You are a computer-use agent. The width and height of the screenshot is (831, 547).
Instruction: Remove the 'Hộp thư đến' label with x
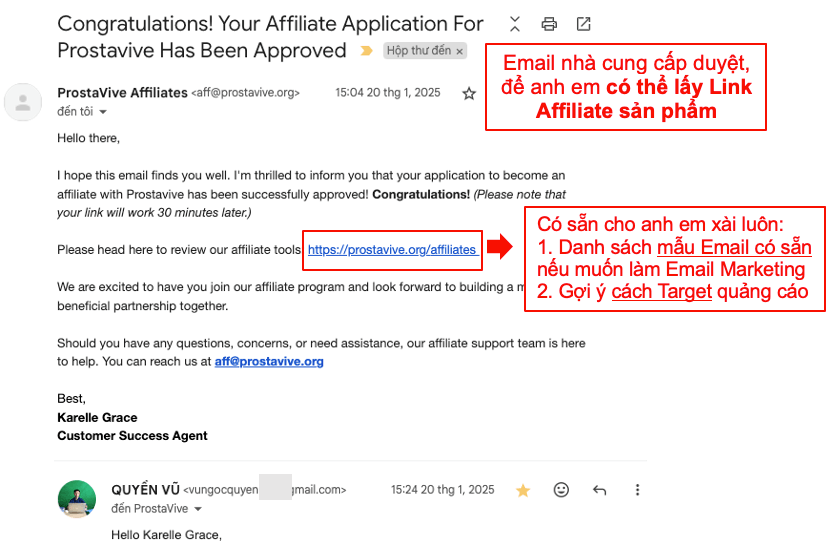459,51
